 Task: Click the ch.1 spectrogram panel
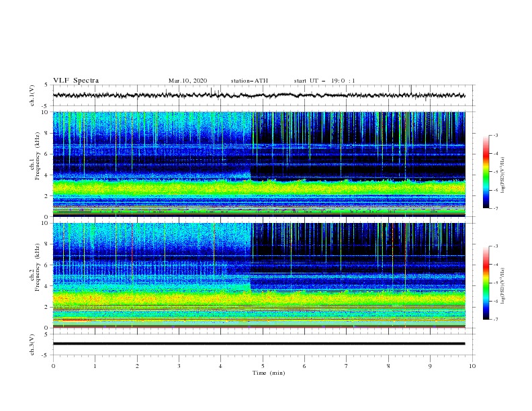(x=259, y=164)
